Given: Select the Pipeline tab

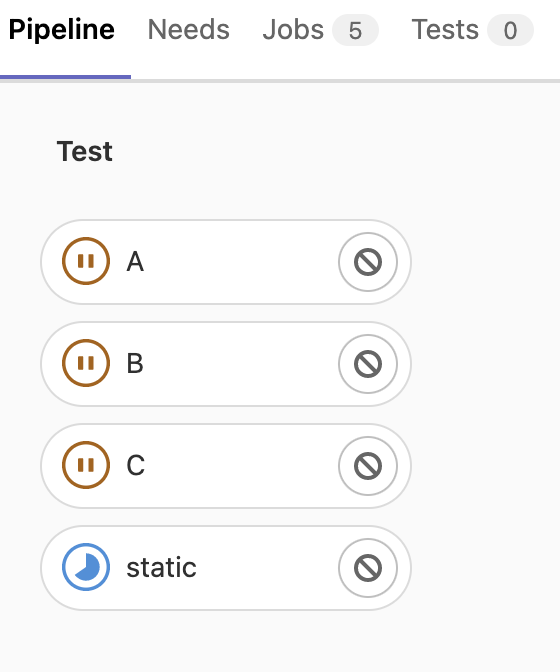Looking at the screenshot, I should [62, 30].
